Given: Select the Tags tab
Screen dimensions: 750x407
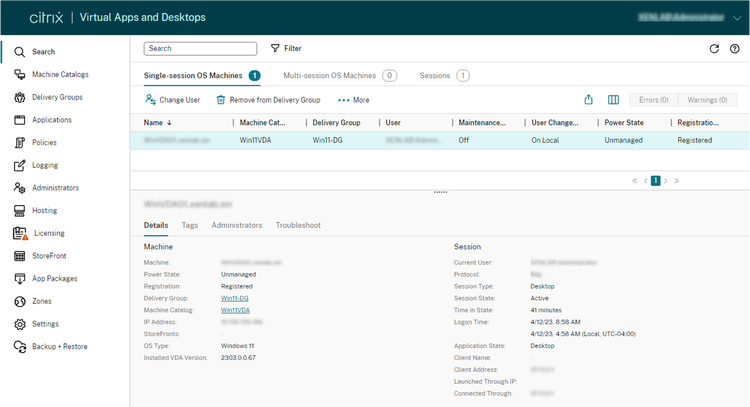Looking at the screenshot, I should click(190, 225).
